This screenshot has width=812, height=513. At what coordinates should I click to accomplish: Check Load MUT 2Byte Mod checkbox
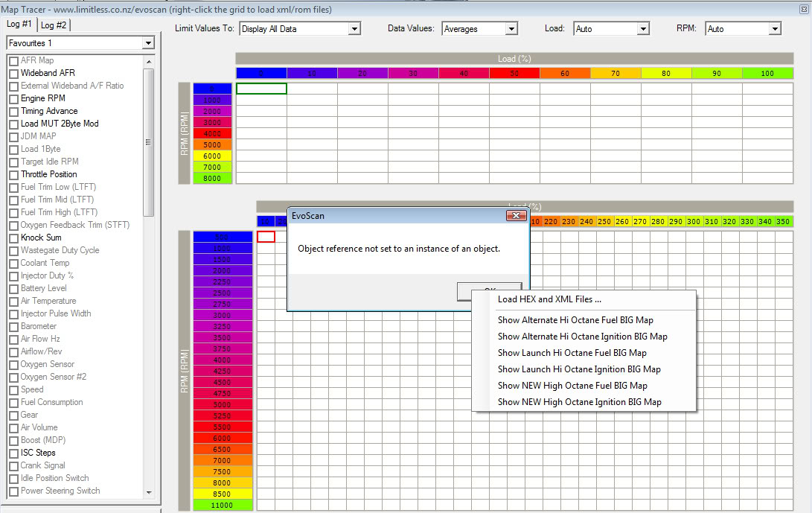[x=14, y=124]
